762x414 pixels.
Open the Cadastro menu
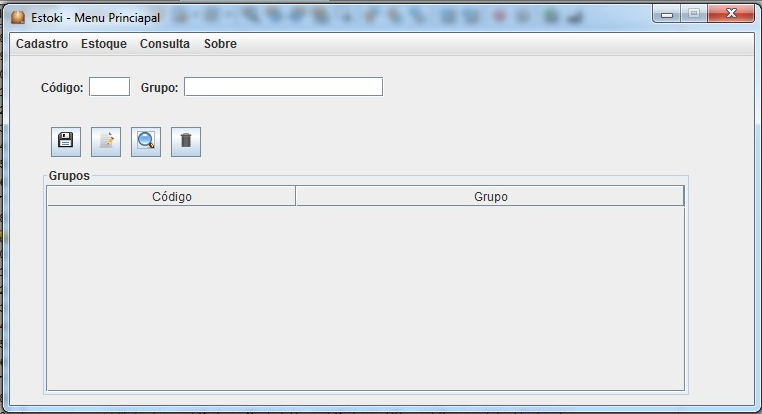(42, 44)
